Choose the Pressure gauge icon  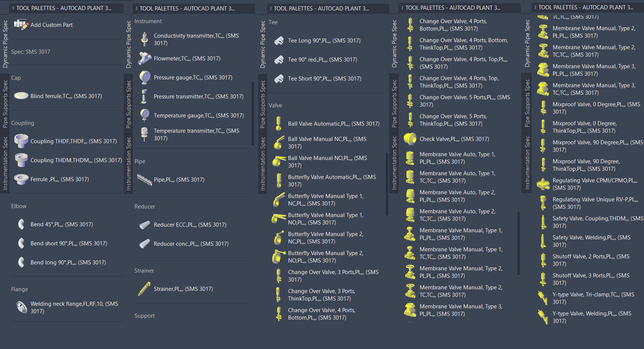coord(145,77)
